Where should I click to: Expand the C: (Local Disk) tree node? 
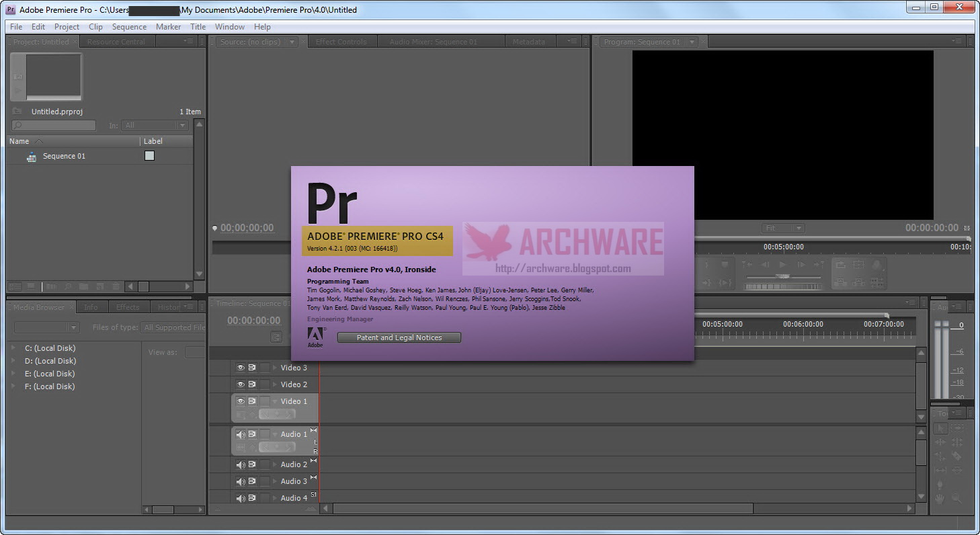tap(13, 348)
